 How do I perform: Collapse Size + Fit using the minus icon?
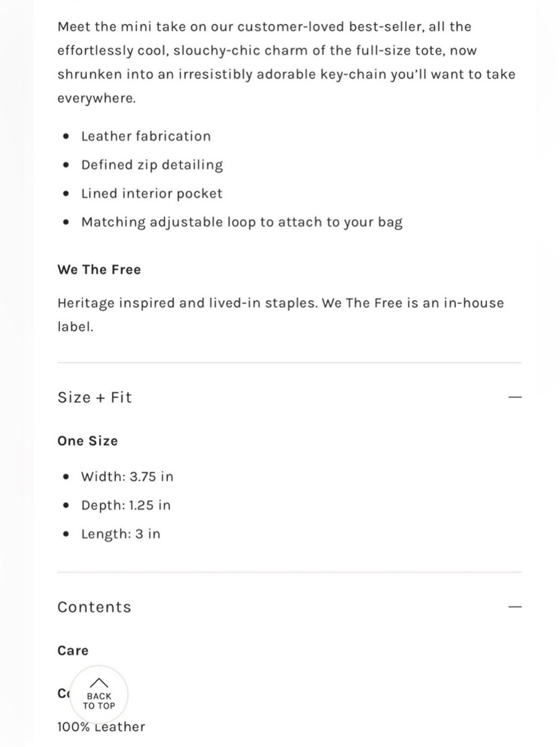515,397
